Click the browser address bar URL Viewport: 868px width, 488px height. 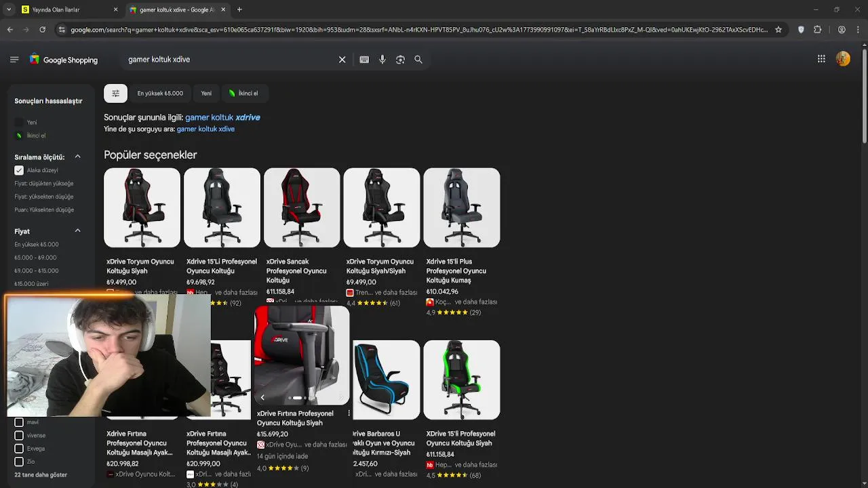(x=419, y=30)
